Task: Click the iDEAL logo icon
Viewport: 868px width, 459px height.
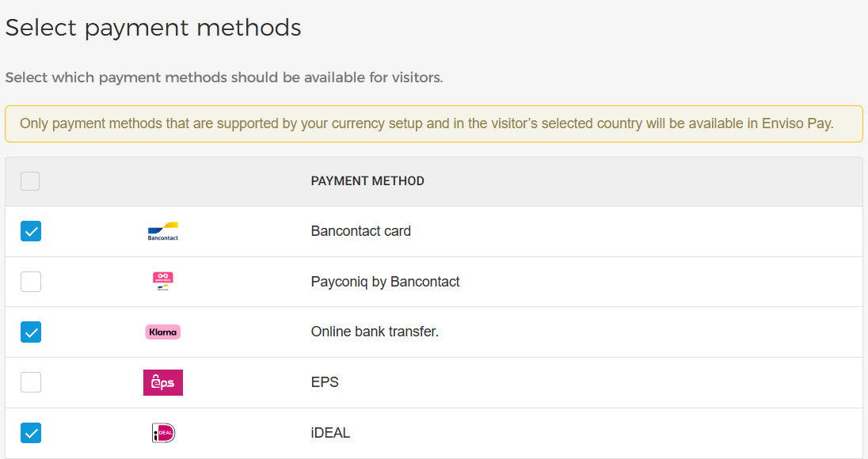Action: point(163,433)
